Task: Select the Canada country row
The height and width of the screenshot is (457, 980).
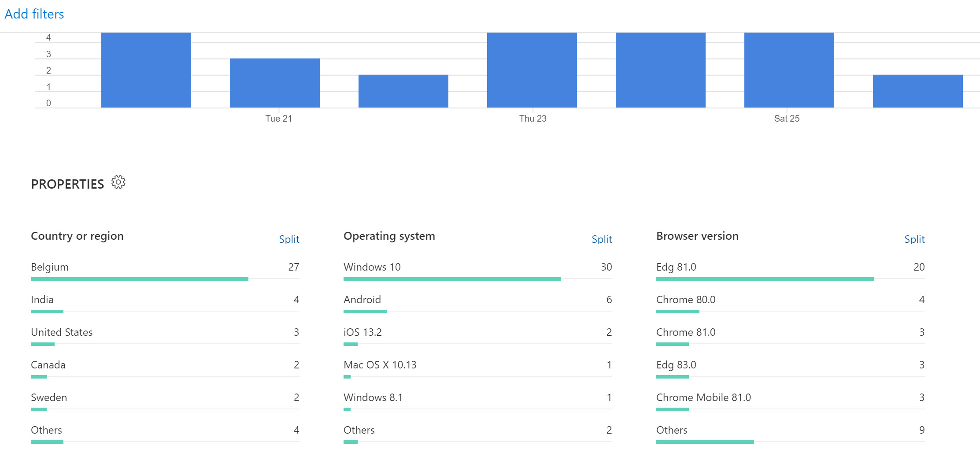Action: (48, 365)
